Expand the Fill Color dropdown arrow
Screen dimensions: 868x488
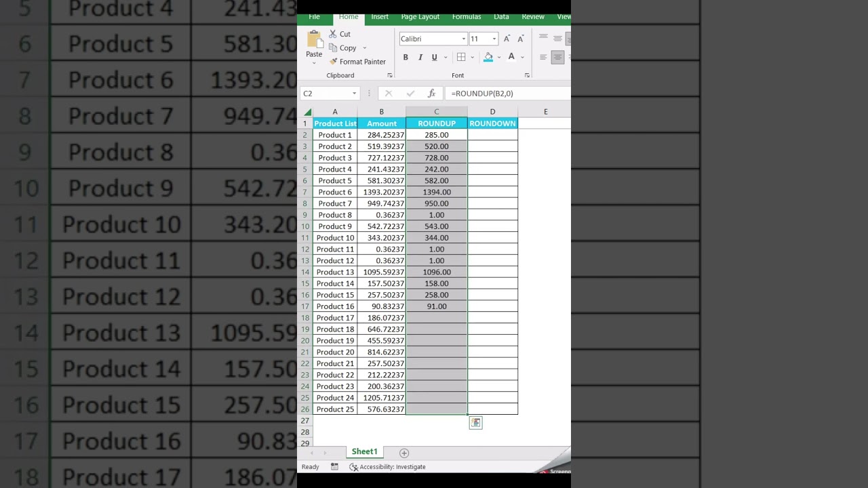498,57
